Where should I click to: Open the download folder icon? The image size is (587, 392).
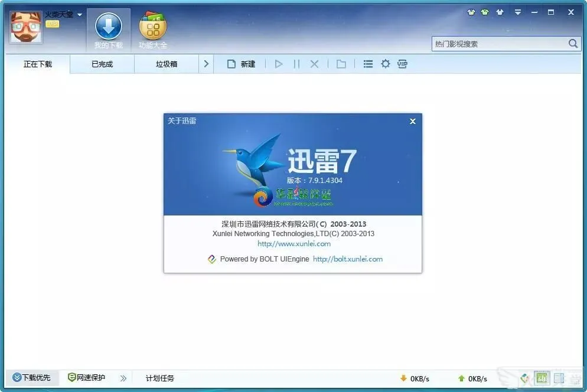click(x=341, y=64)
